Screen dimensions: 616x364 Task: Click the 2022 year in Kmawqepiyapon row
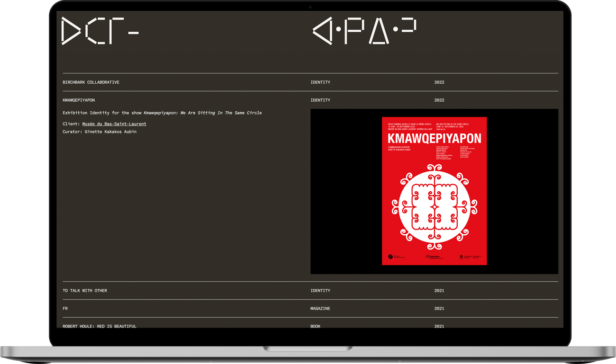pyautogui.click(x=439, y=100)
